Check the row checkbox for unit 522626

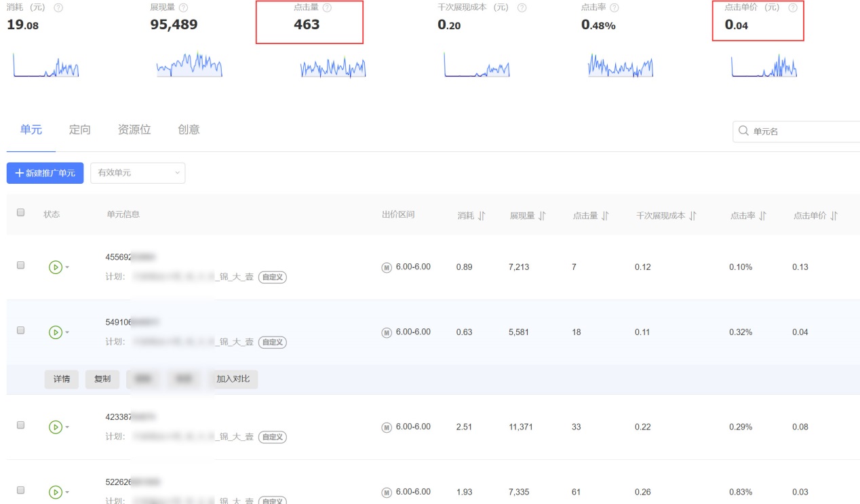[20, 490]
